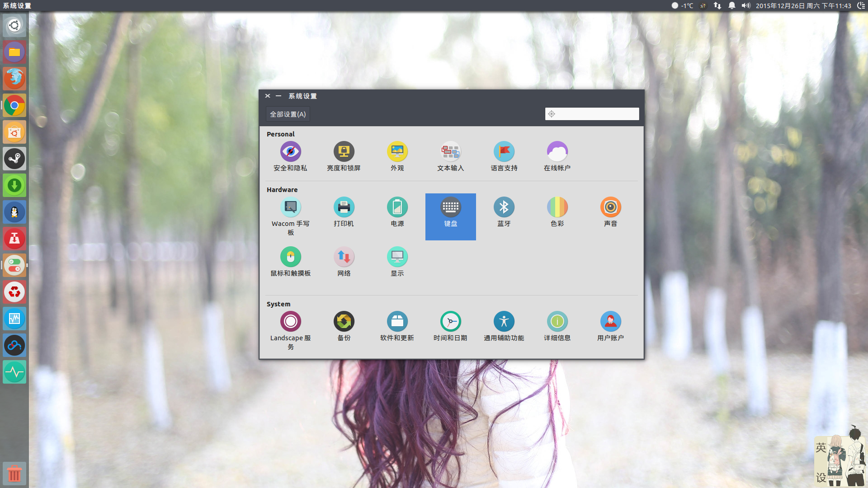Viewport: 868px width, 488px height.
Task: Open Trash from launcher
Action: (14, 474)
